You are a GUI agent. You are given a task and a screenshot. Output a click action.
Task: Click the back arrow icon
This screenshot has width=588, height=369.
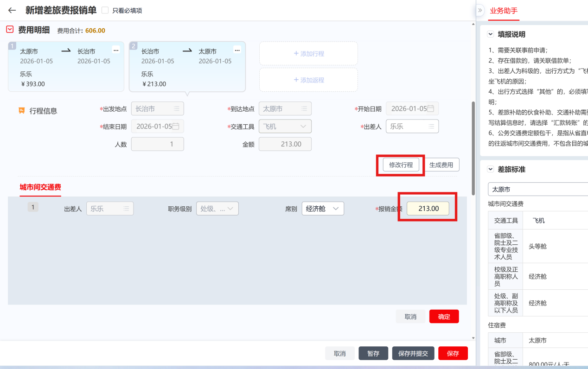[12, 10]
